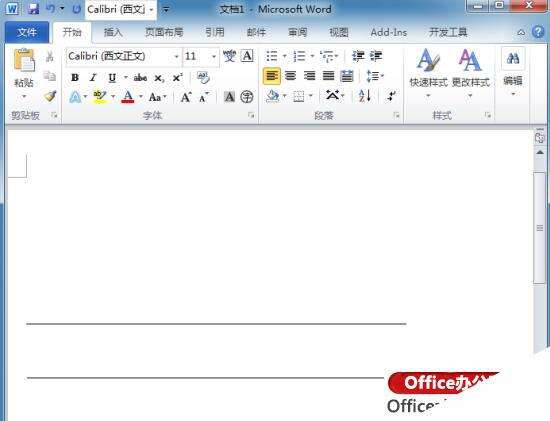
Task: Align text left
Action: pyautogui.click(x=272, y=76)
